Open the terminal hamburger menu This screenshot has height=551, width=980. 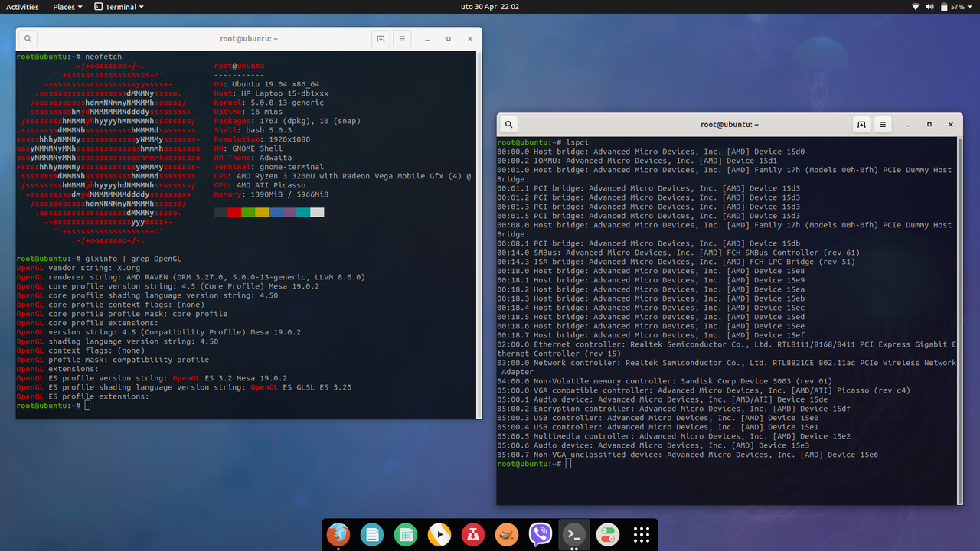coord(883,124)
